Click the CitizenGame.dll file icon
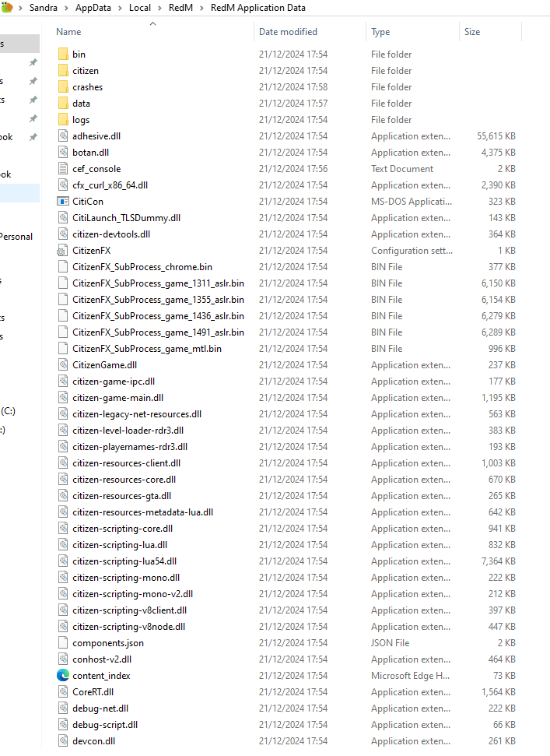This screenshot has width=550, height=756. 63,365
